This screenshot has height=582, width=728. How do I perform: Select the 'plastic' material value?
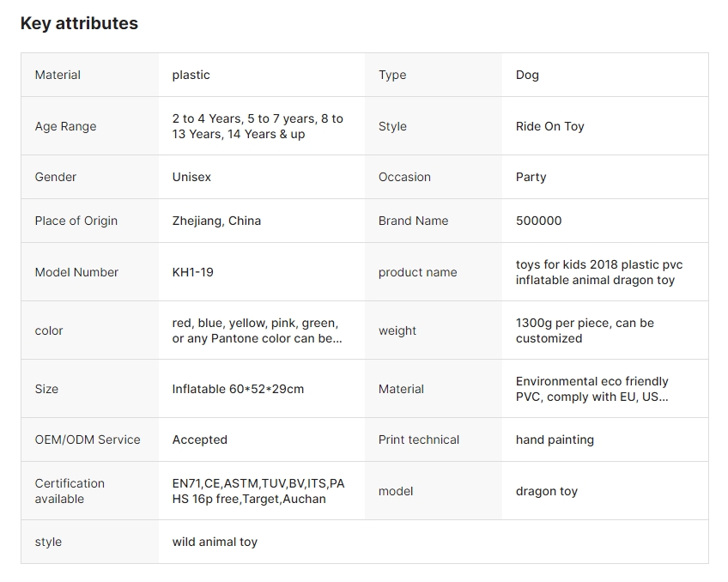pos(191,75)
